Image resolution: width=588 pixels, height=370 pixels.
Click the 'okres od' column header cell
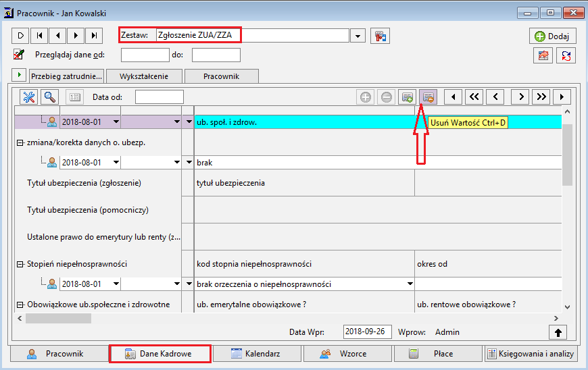coord(488,264)
